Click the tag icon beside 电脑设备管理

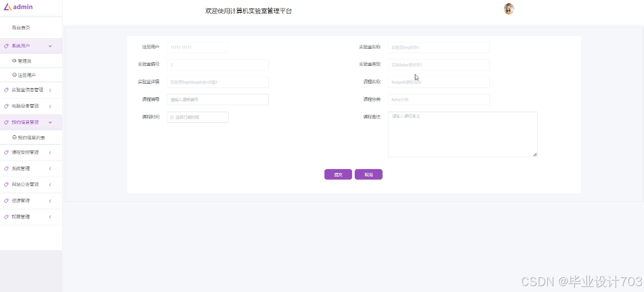[6, 106]
